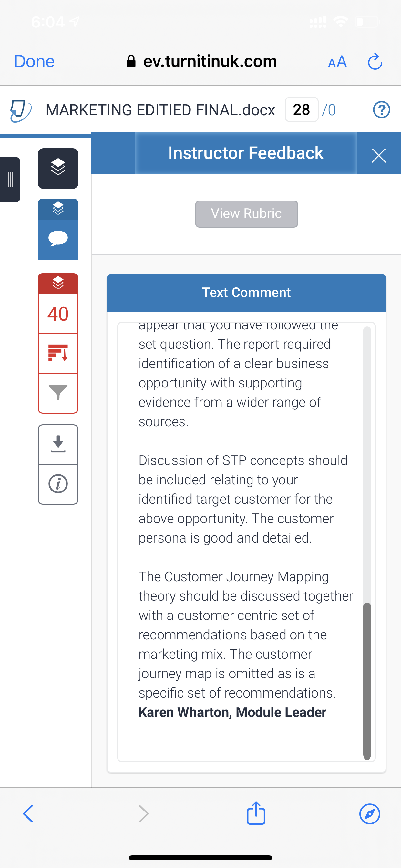Click the View Rubric button
Screen dimensions: 401x868
pos(246,214)
